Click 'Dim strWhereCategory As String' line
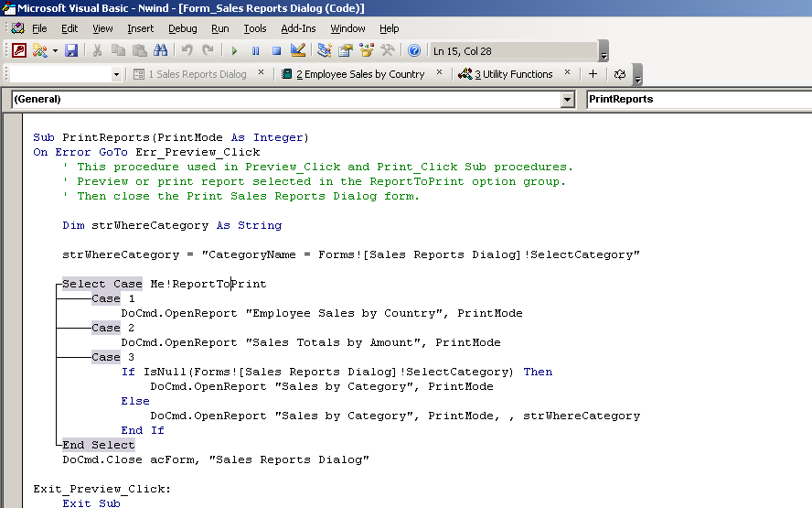This screenshot has height=508, width=812. pyautogui.click(x=172, y=225)
